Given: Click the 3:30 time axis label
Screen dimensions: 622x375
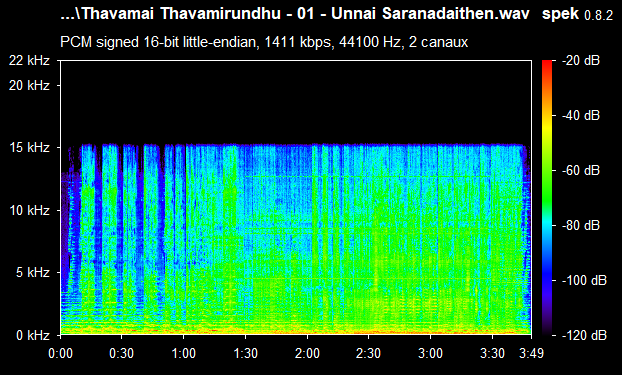Looking at the screenshot, I should 493,353.
